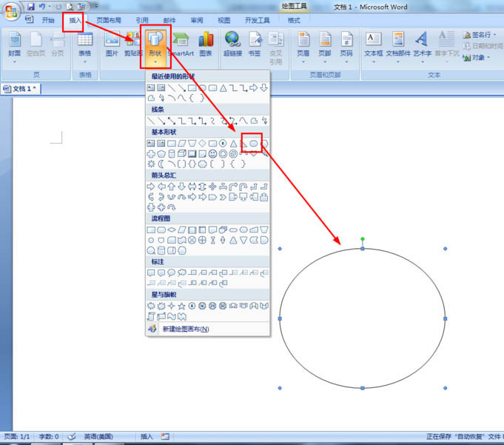Viewport: 504px width, 445px height.
Task: Open Clip Art (剪贴画)
Action: tap(133, 44)
